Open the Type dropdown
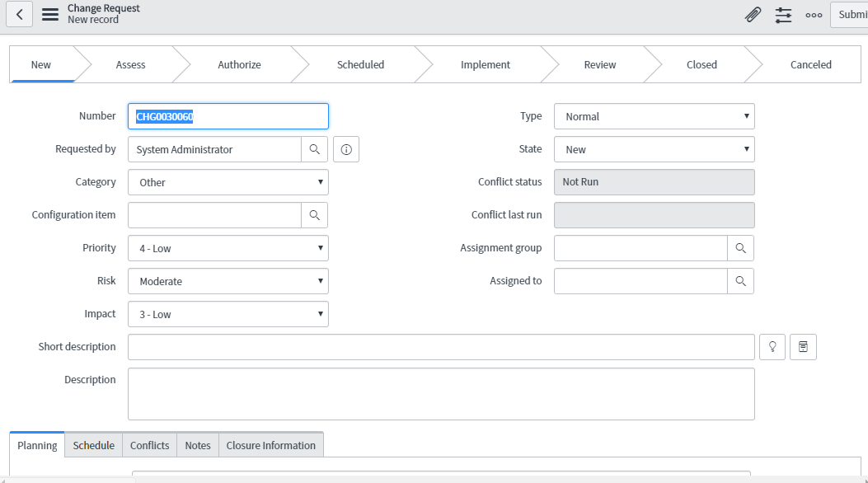The image size is (868, 483). 655,116
